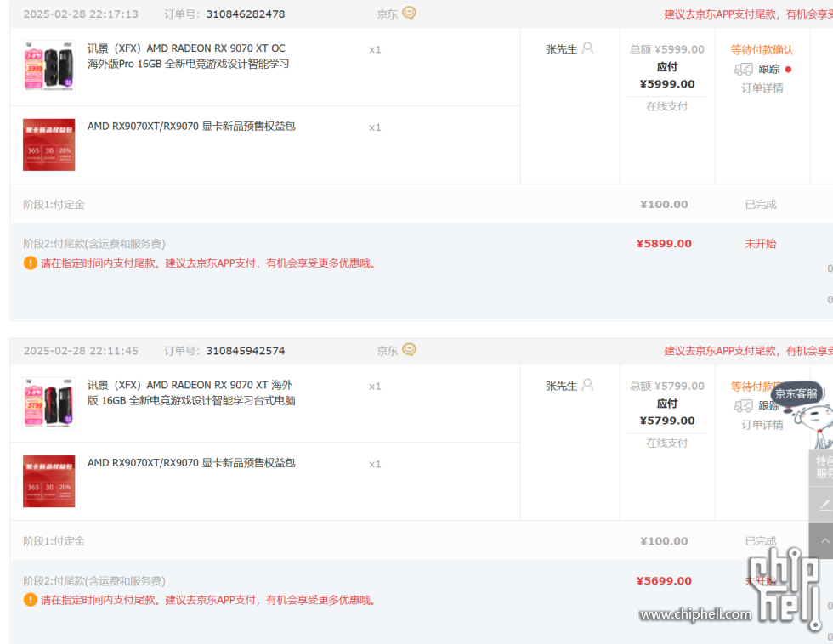Click timestamp 2025-02-28 22:11:45
Viewport: 833px width, 644px height.
coord(81,351)
